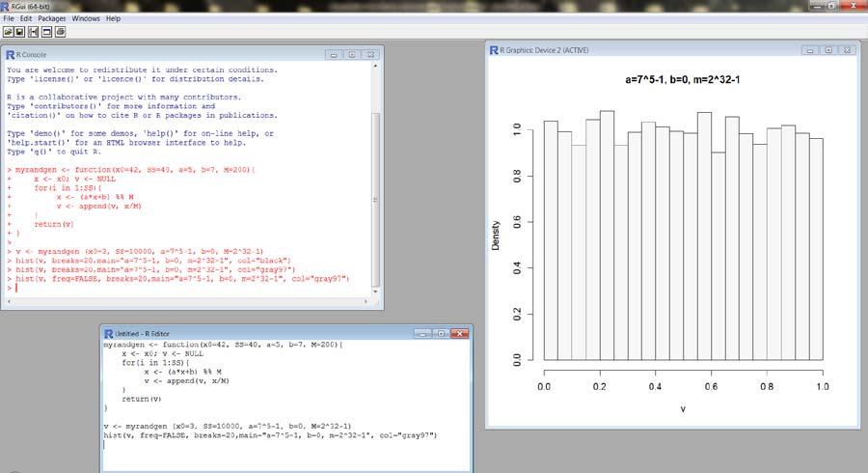
Task: Click the empty last line in R Editor
Action: tap(286, 444)
